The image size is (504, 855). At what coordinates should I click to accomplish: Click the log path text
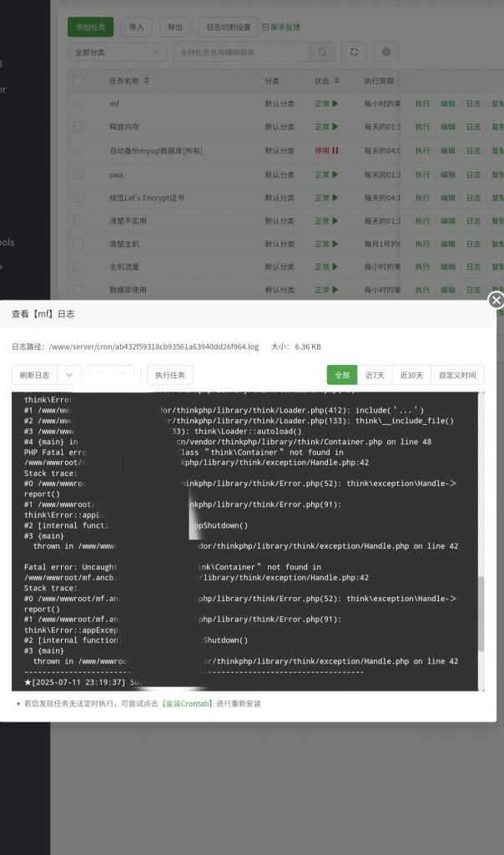click(154, 347)
